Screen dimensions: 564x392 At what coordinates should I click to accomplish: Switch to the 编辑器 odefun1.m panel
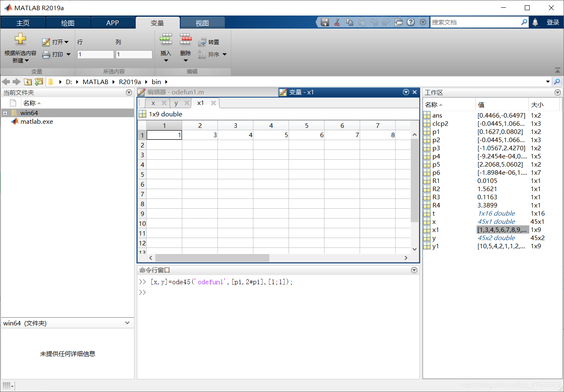pyautogui.click(x=208, y=92)
